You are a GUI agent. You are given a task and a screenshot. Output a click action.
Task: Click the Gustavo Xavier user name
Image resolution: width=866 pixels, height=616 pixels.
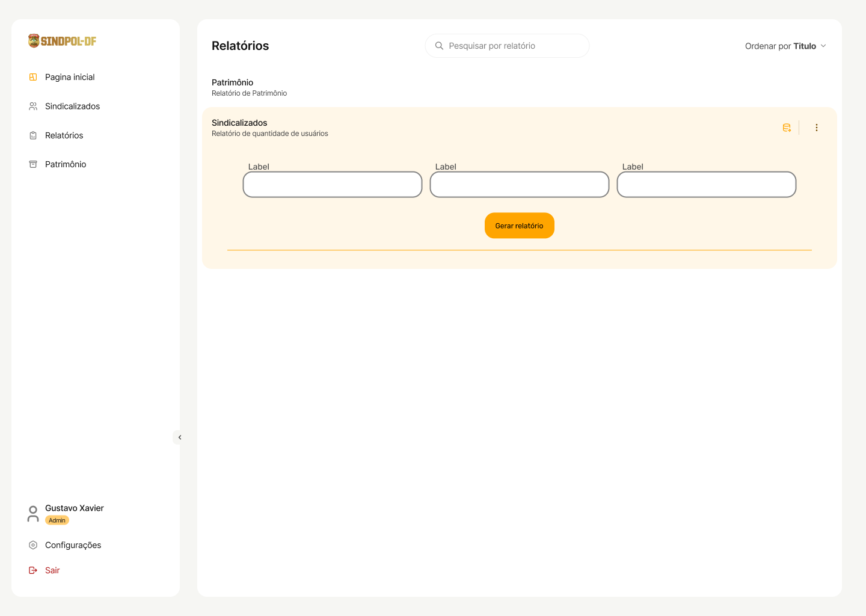pos(75,508)
